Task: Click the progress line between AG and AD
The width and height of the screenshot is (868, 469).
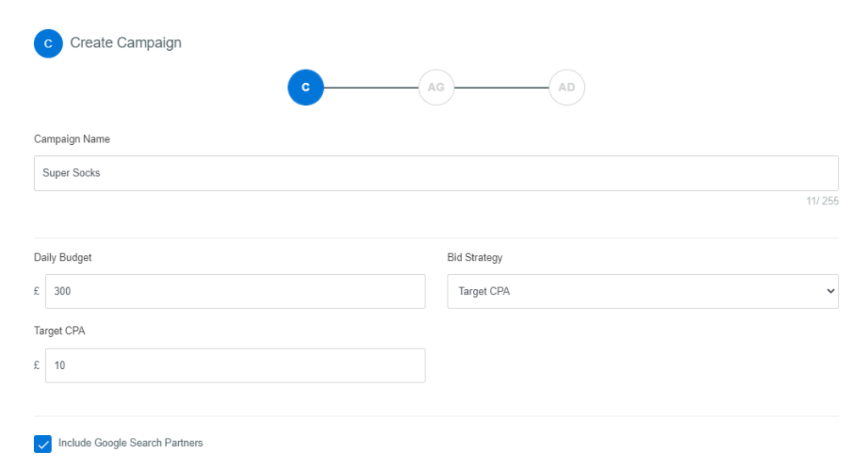Action: click(502, 87)
